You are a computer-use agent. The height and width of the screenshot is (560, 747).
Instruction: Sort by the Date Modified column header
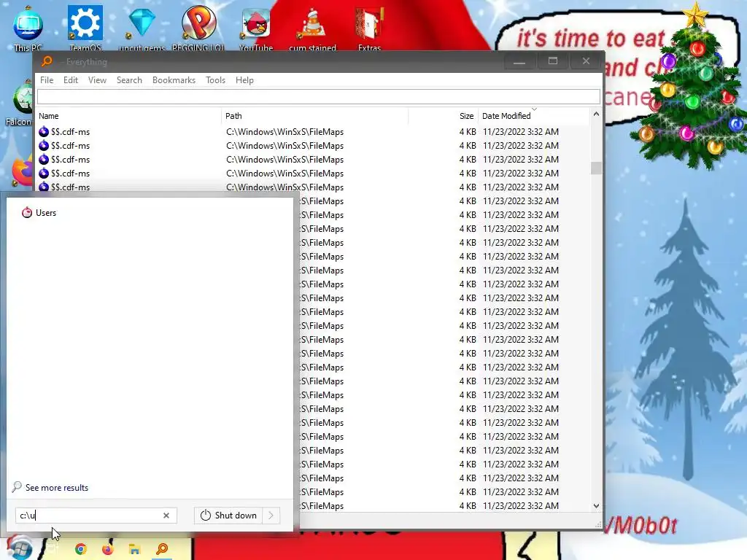coord(533,116)
